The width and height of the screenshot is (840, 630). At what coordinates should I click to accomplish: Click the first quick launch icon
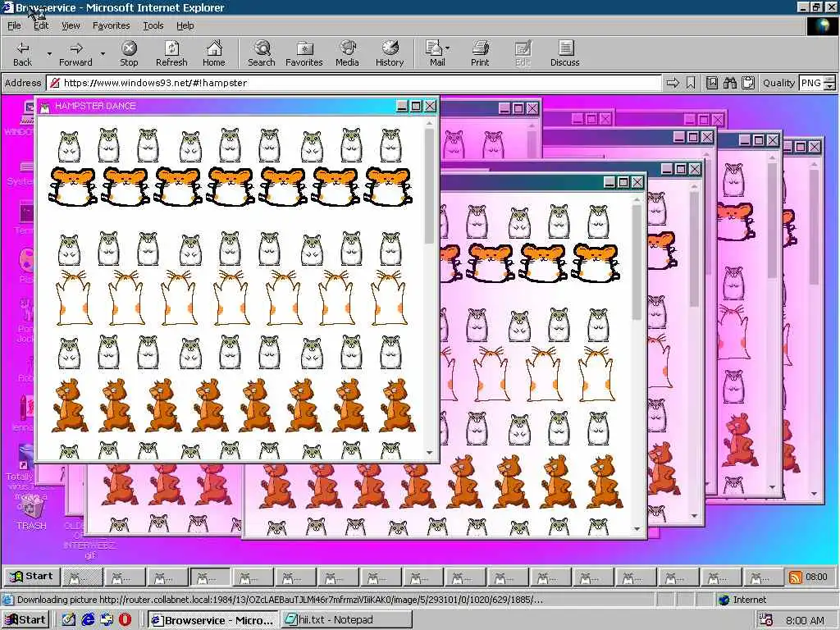pyautogui.click(x=69, y=620)
